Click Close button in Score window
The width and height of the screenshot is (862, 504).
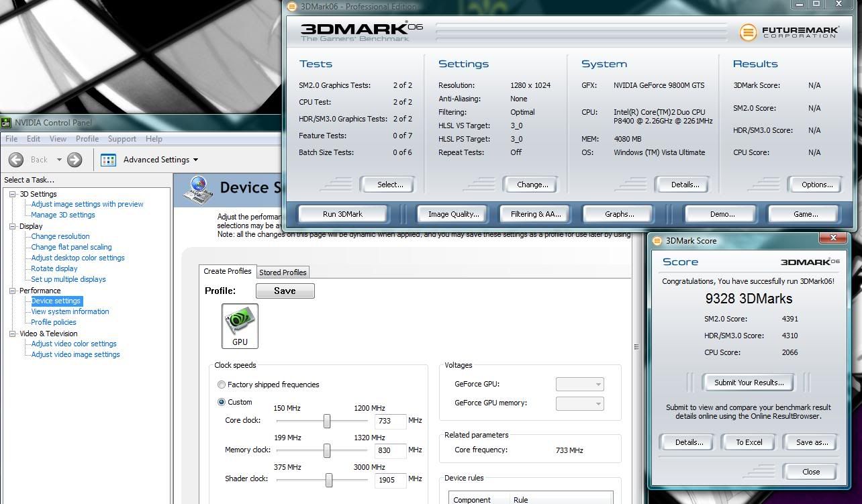point(811,472)
